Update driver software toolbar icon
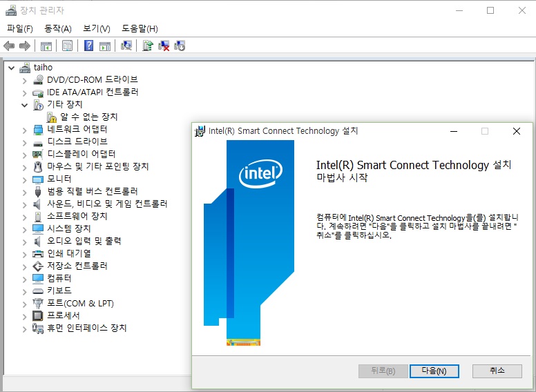 (x=148, y=46)
